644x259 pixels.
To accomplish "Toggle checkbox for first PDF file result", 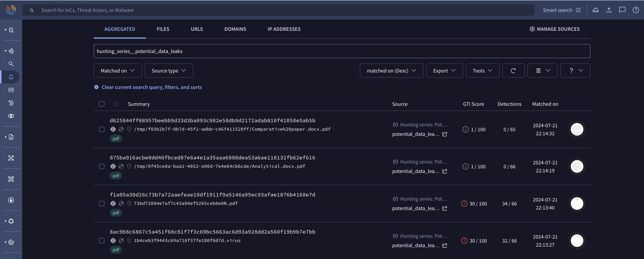I will (102, 129).
